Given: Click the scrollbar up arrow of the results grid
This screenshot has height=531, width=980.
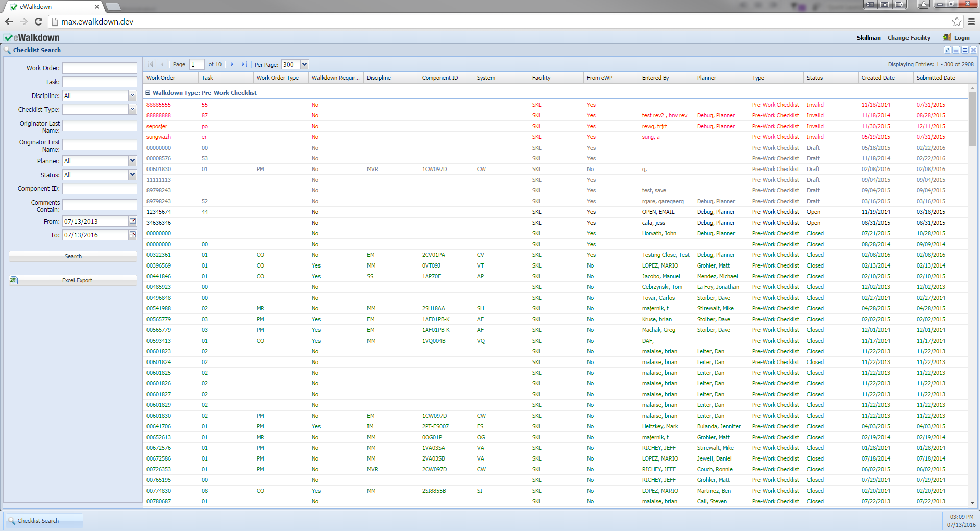Looking at the screenshot, I should pyautogui.click(x=972, y=88).
